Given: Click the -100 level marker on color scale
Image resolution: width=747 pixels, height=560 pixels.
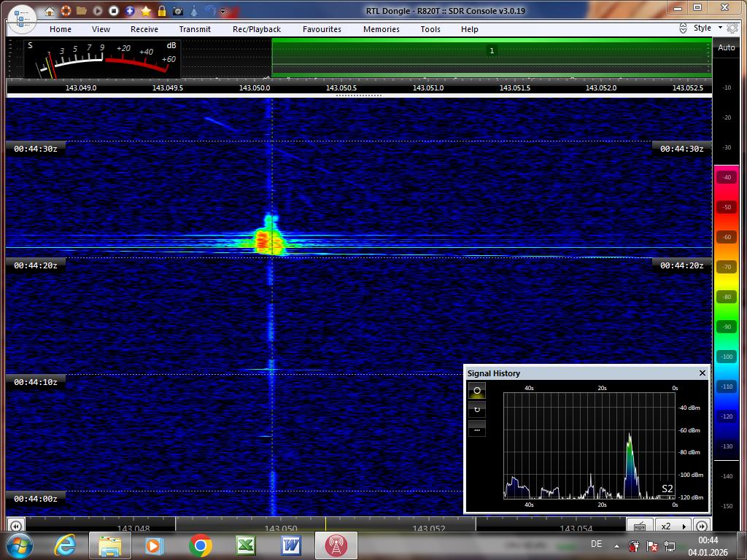Looking at the screenshot, I should (727, 357).
